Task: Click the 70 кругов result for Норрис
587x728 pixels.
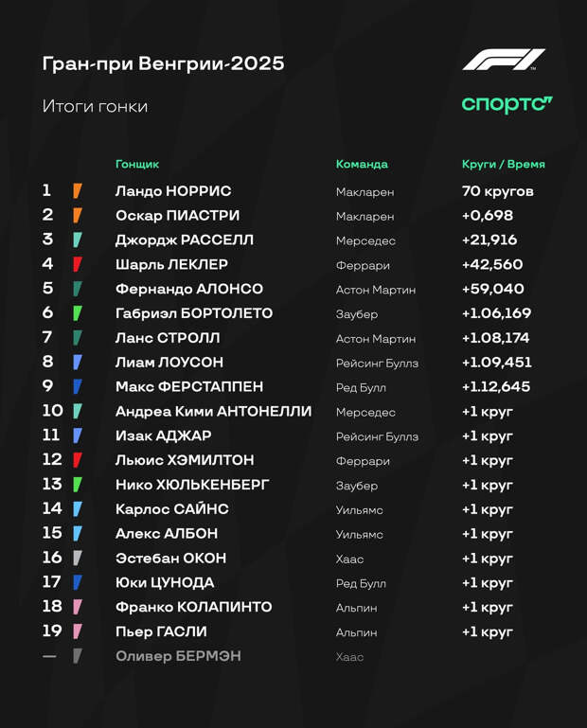Action: 498,191
